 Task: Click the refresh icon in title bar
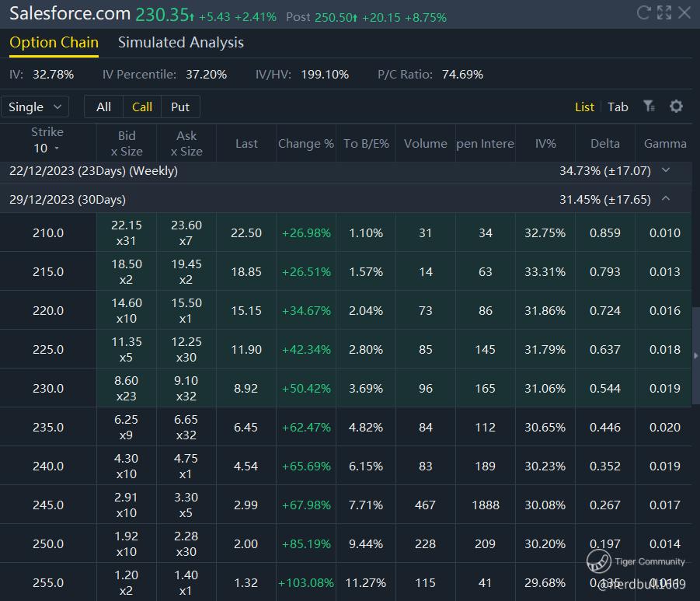(x=643, y=12)
